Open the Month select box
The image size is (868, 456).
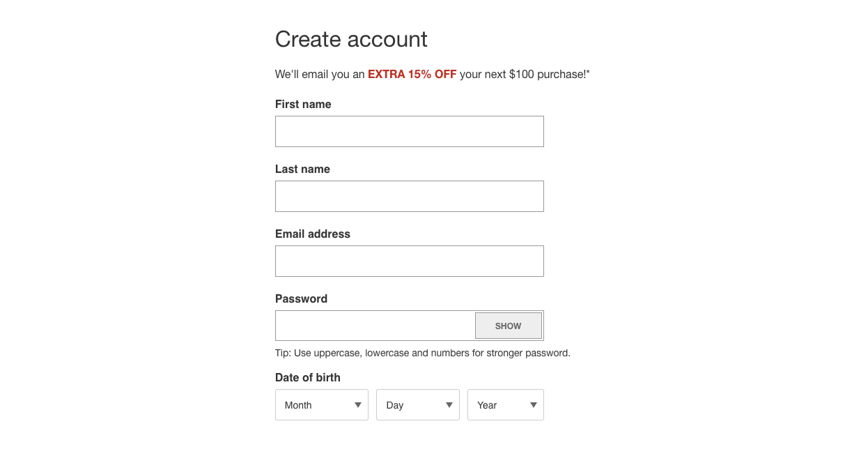pyautogui.click(x=322, y=405)
